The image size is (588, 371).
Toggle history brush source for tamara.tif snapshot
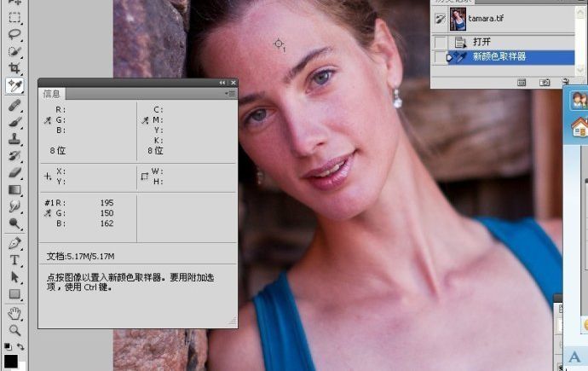[x=440, y=19]
